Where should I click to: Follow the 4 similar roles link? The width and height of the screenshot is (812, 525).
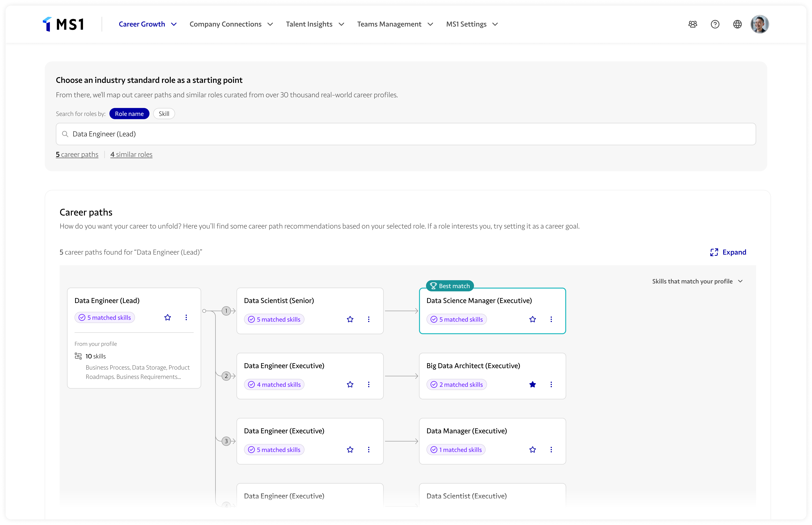pyautogui.click(x=131, y=154)
